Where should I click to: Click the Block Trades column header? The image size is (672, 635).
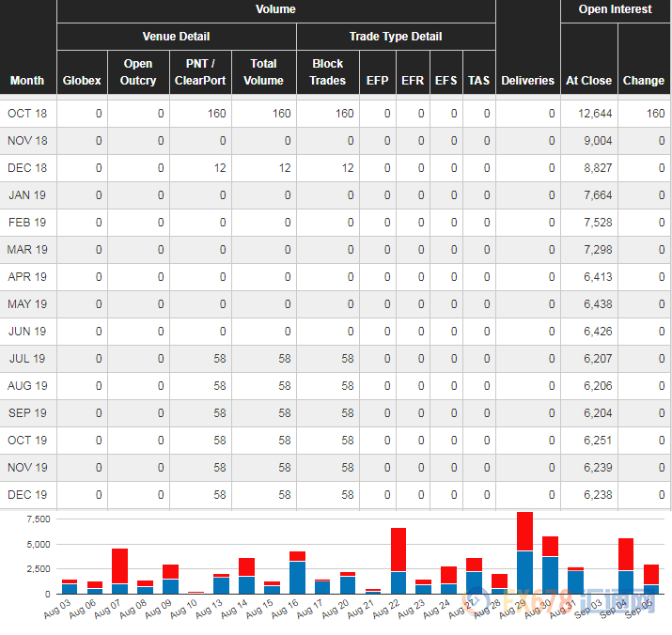(x=327, y=72)
